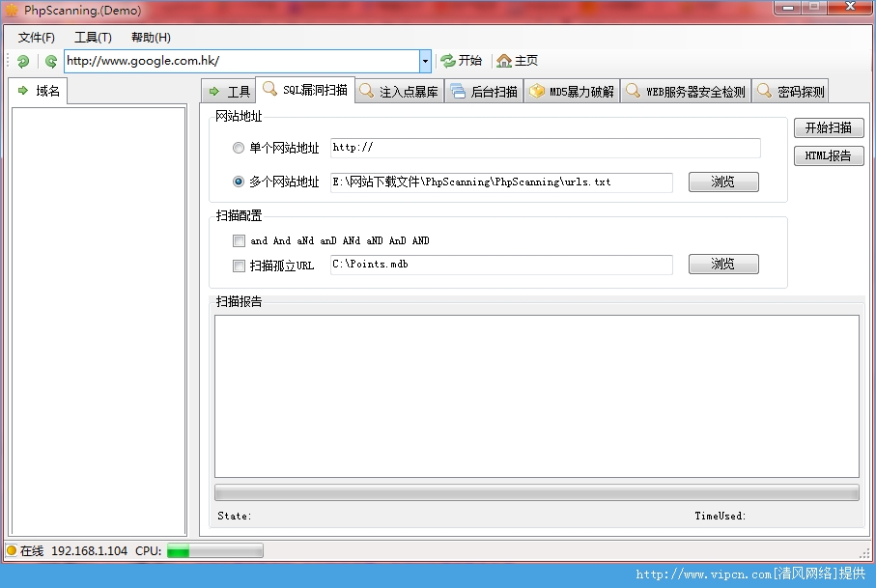Screen dimensions: 876x588
Task: Click the C:\Points.mdb path field
Action: [x=501, y=265]
